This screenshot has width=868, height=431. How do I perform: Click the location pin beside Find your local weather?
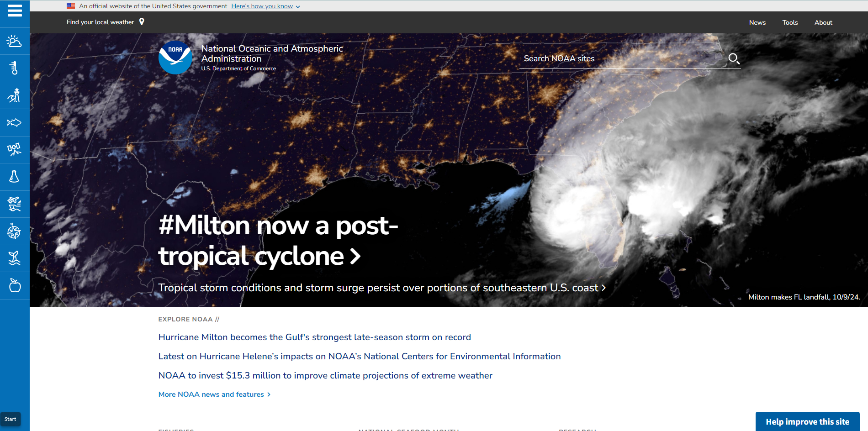[x=142, y=21]
